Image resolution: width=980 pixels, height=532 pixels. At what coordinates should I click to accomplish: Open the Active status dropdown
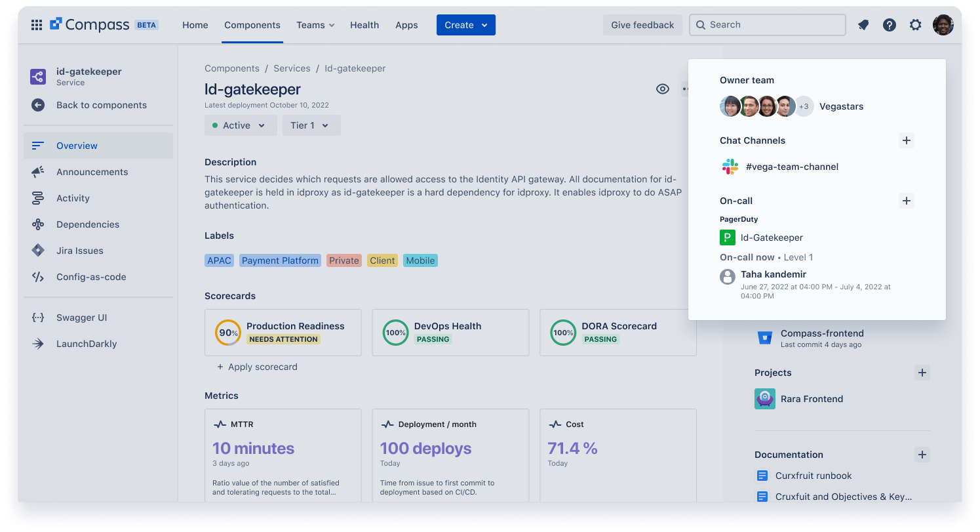(x=241, y=125)
